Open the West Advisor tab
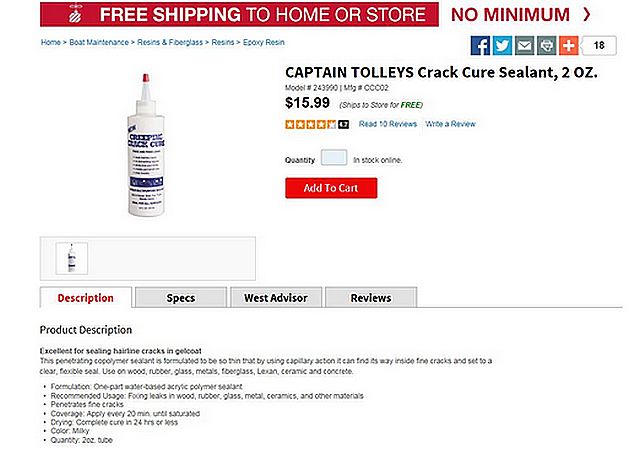 click(x=275, y=298)
